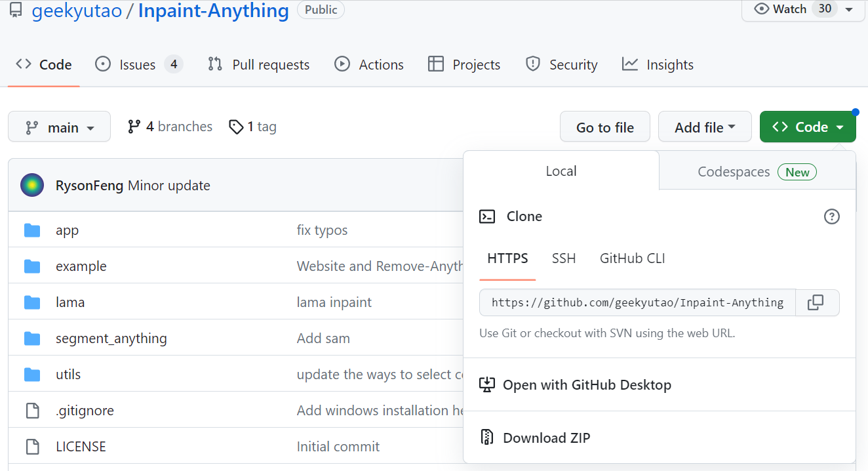This screenshot has width=868, height=471.
Task: View the 1 tag link
Action: [252, 127]
